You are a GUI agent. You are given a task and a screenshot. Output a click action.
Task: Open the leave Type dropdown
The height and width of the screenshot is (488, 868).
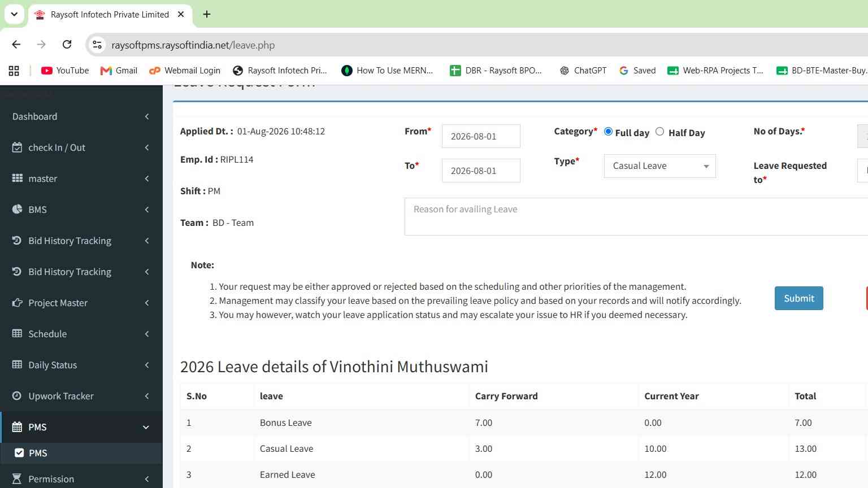click(659, 166)
